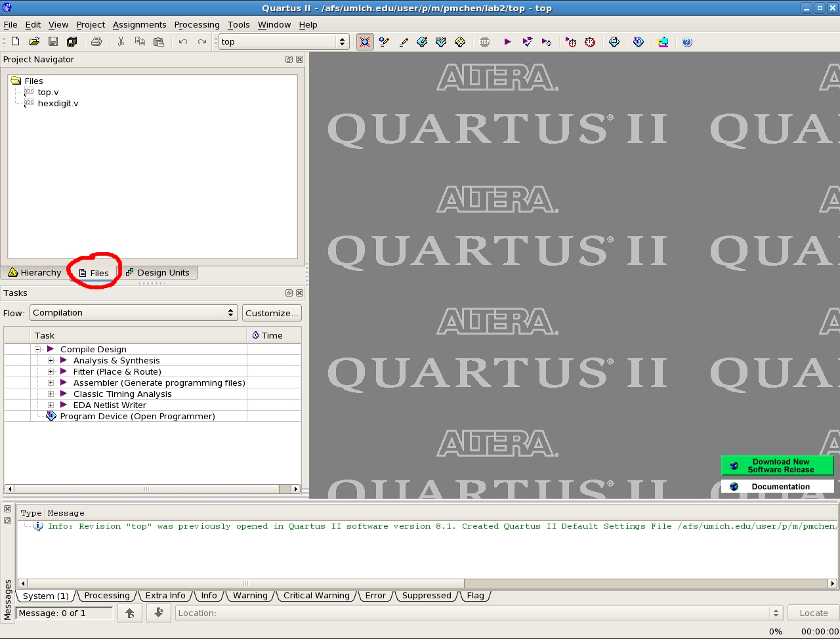Click the Program Device programmer icon
Image resolution: width=840 pixels, height=639 pixels.
pos(51,416)
